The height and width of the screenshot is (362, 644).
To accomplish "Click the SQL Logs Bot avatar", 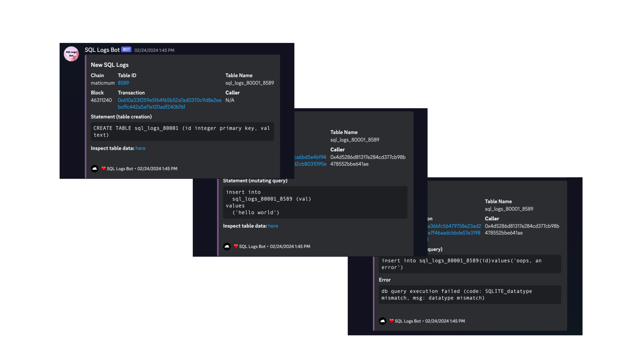I will click(x=71, y=54).
